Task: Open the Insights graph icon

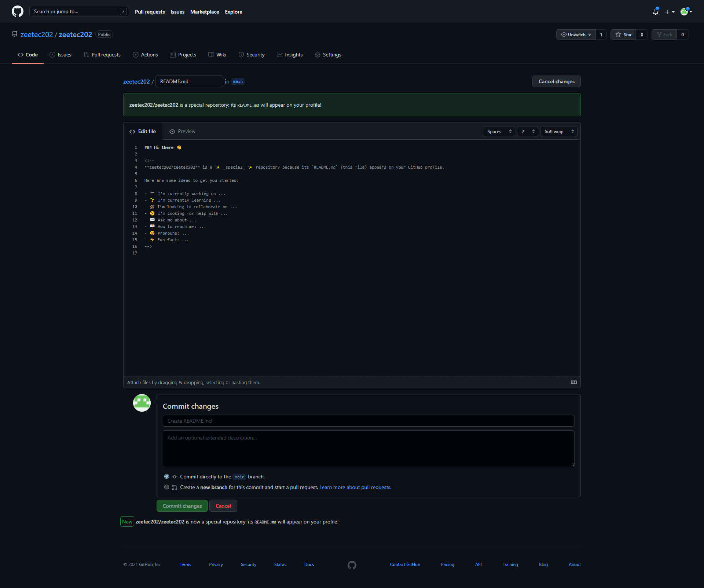Action: 279,55
